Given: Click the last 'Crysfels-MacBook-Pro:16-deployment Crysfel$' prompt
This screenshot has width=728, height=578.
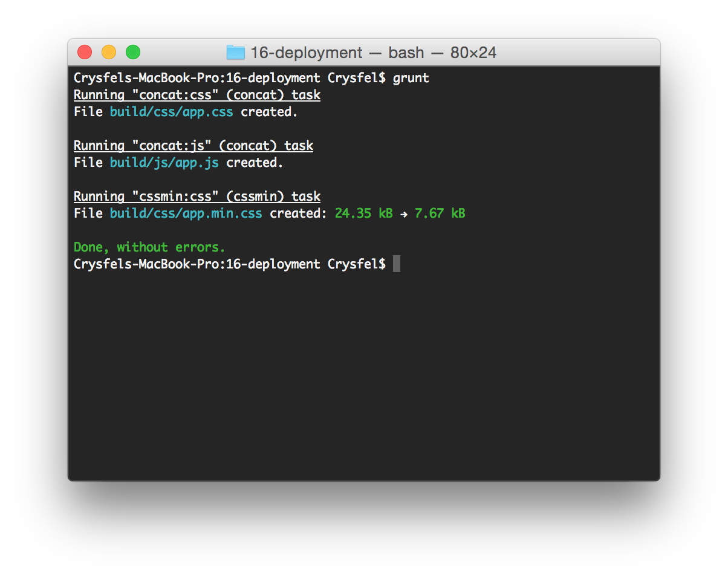Looking at the screenshot, I should pos(230,264).
